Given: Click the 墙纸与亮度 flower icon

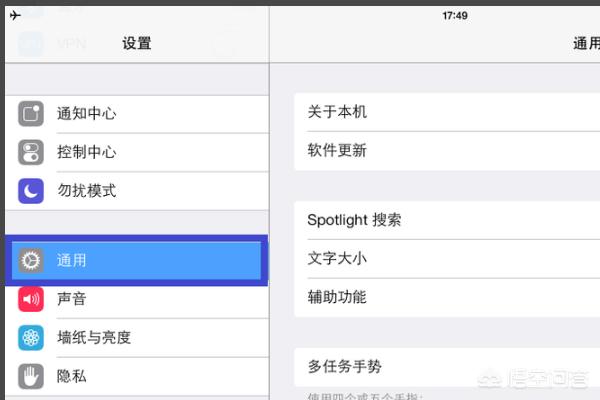Looking at the screenshot, I should [x=31, y=338].
